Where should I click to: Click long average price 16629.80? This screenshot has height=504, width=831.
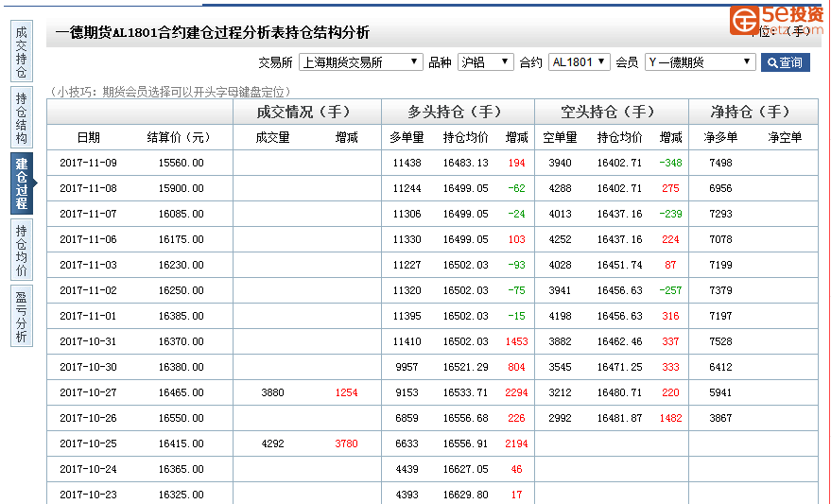[x=466, y=495]
